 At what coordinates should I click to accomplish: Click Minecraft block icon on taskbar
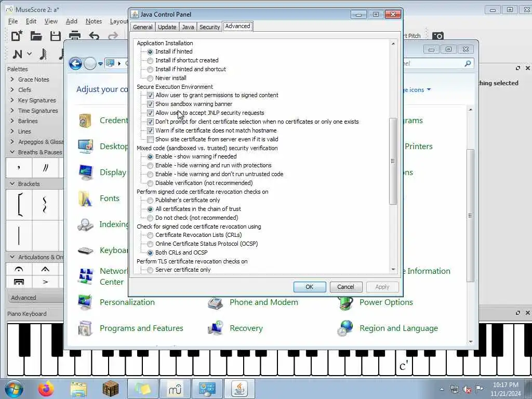pyautogui.click(x=111, y=389)
